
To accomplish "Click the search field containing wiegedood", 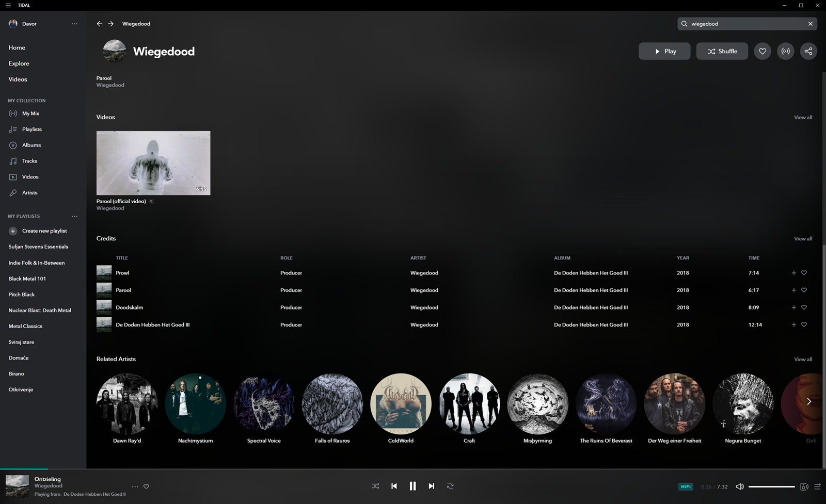I will (748, 24).
